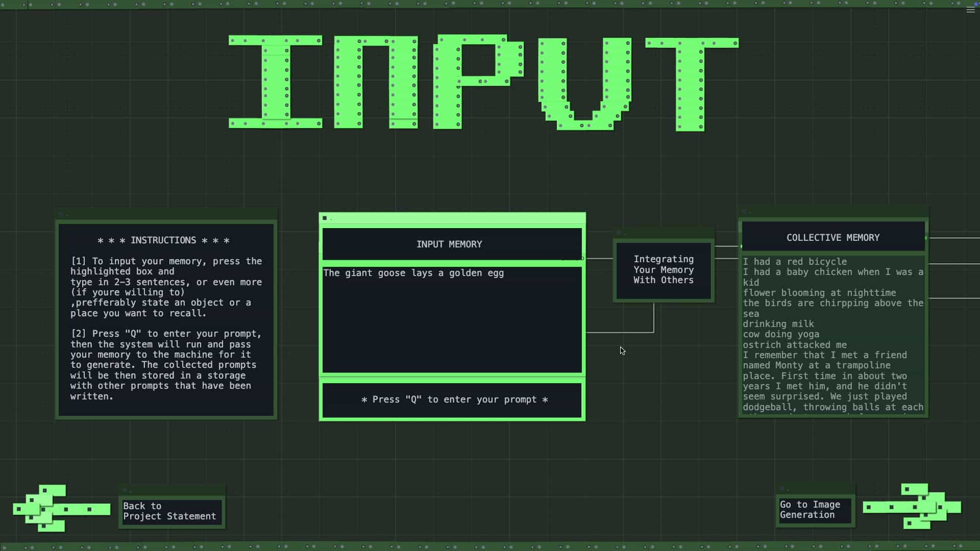Image resolution: width=980 pixels, height=551 pixels.
Task: Click the Instructions window title dot
Action: click(61, 214)
